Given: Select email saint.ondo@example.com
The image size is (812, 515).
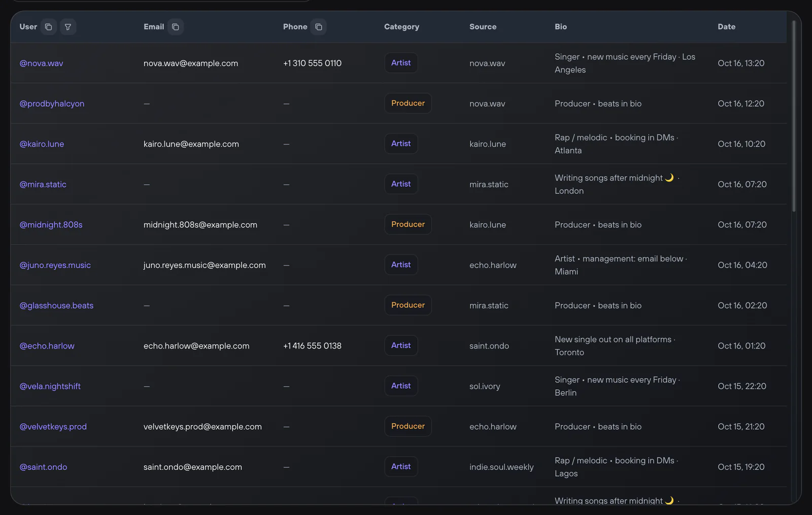Looking at the screenshot, I should [x=193, y=467].
